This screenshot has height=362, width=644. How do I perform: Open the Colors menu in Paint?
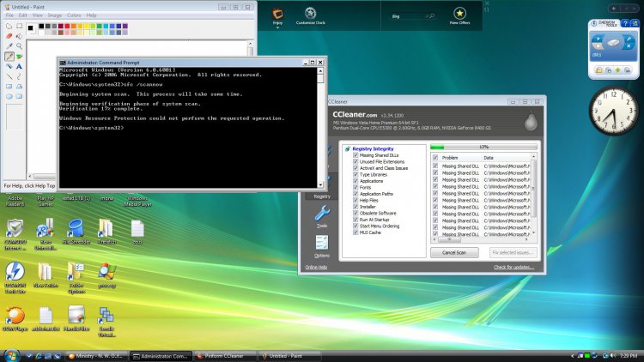click(x=74, y=15)
